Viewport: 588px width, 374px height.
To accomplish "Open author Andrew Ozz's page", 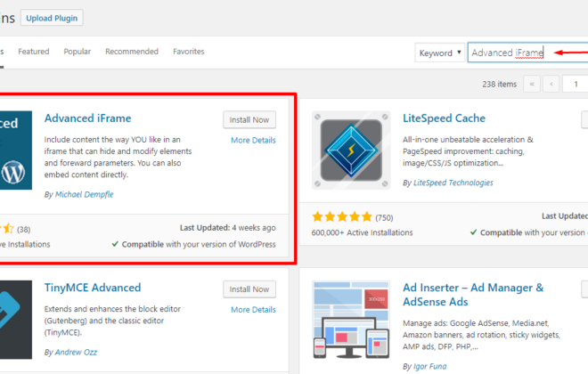I will [76, 353].
